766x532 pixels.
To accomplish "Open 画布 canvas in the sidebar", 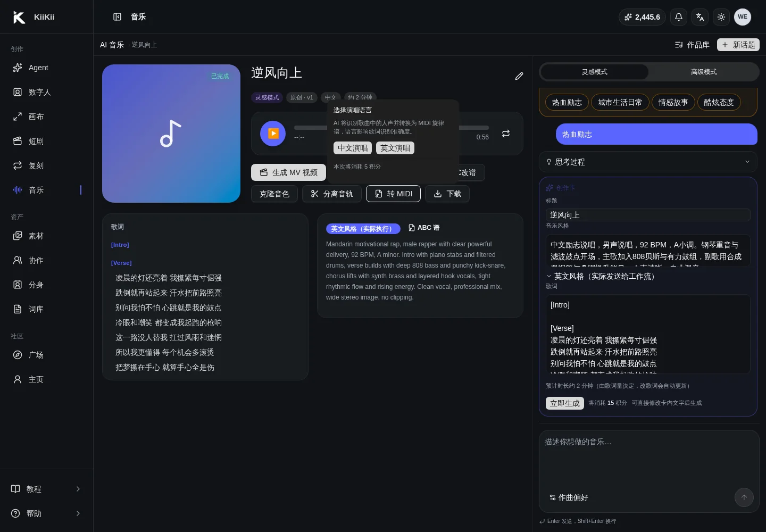I will click(46, 117).
